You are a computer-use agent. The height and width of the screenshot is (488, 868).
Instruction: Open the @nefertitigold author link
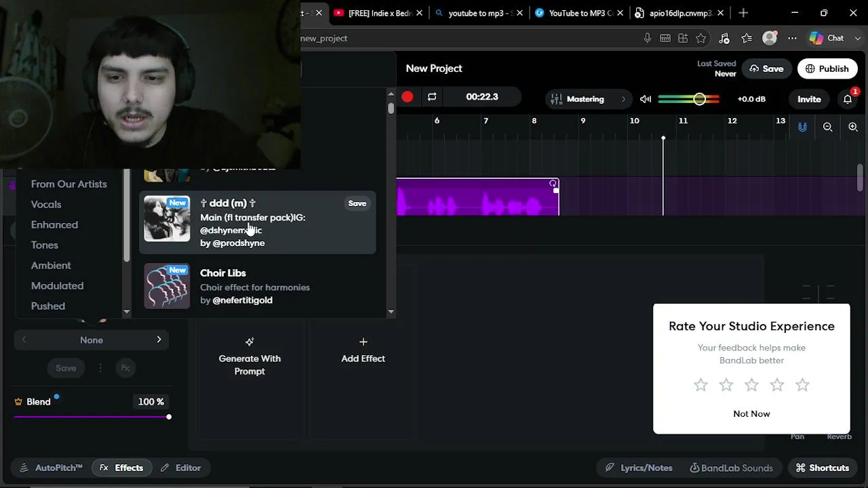tap(243, 300)
